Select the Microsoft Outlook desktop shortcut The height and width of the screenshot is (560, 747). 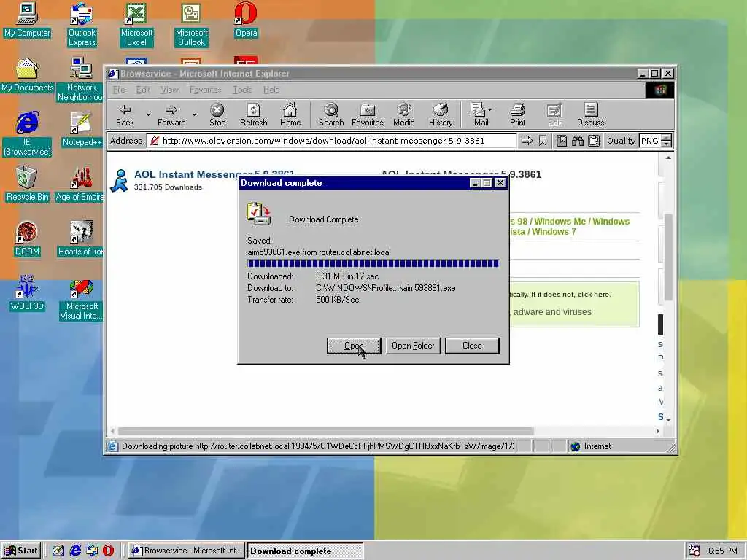click(x=191, y=25)
